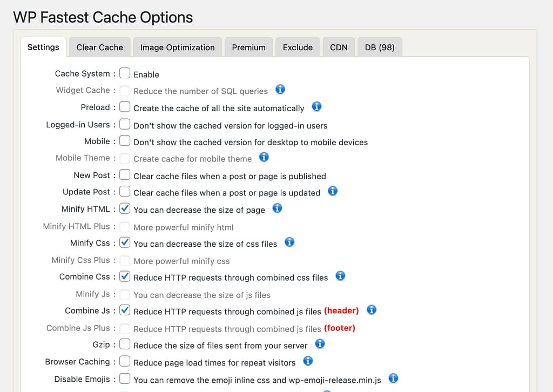
Task: Click the 'Cache System :' row label
Action: 85,73
